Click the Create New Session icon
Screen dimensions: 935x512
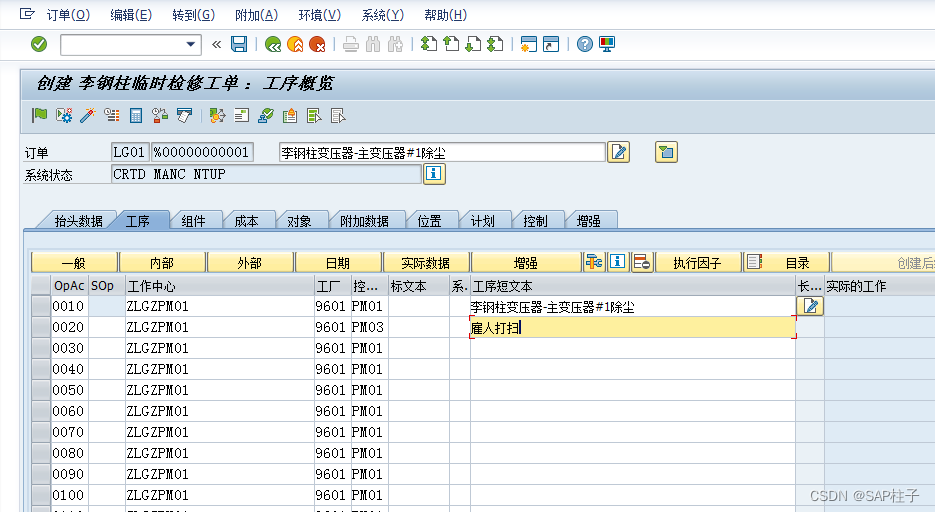[528, 44]
